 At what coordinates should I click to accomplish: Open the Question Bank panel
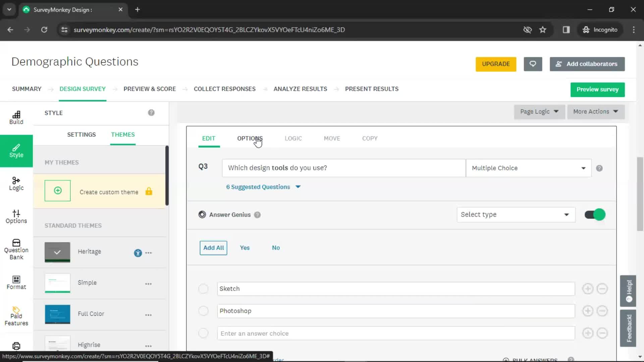pos(16,249)
